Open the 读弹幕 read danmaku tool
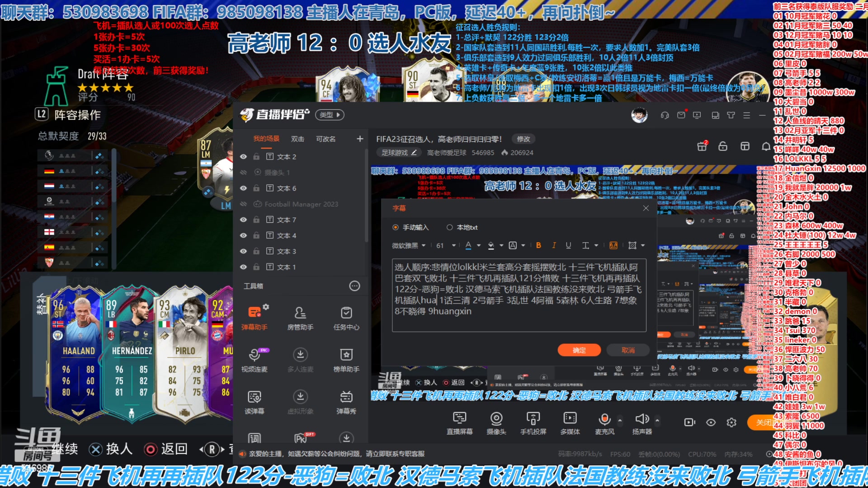The height and width of the screenshot is (488, 868). point(255,402)
